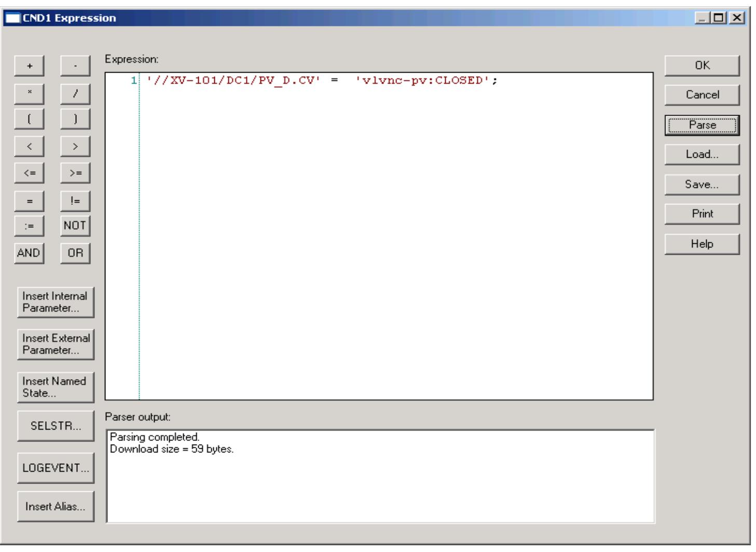756x552 pixels.
Task: Insert the less-than operator
Action: pos(29,146)
